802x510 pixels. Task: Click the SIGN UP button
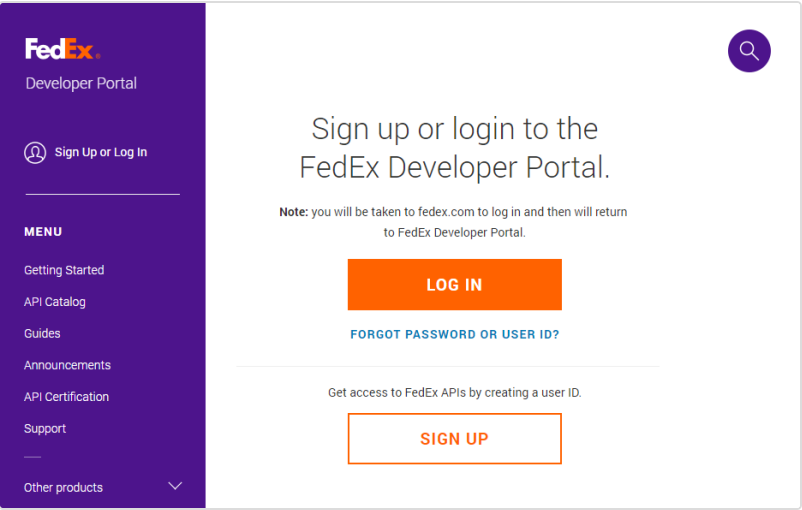454,439
